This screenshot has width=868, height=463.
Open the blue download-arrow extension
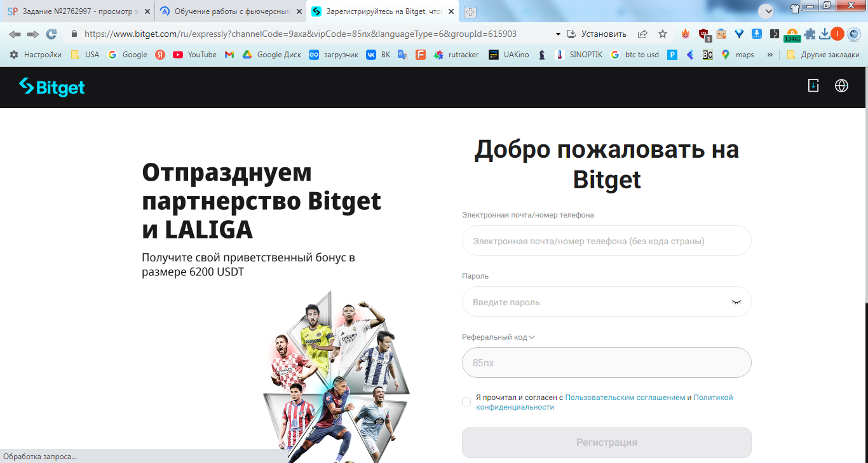[x=757, y=34]
